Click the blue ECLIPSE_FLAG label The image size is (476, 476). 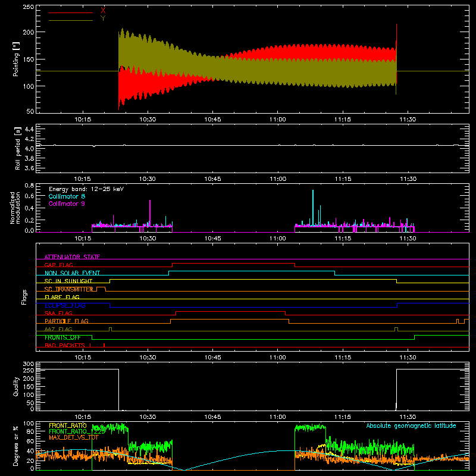coord(65,305)
